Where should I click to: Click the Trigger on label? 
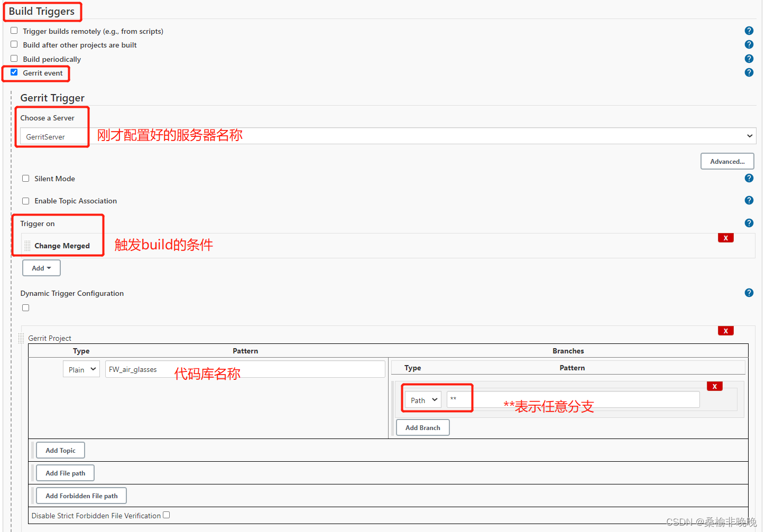pos(38,223)
